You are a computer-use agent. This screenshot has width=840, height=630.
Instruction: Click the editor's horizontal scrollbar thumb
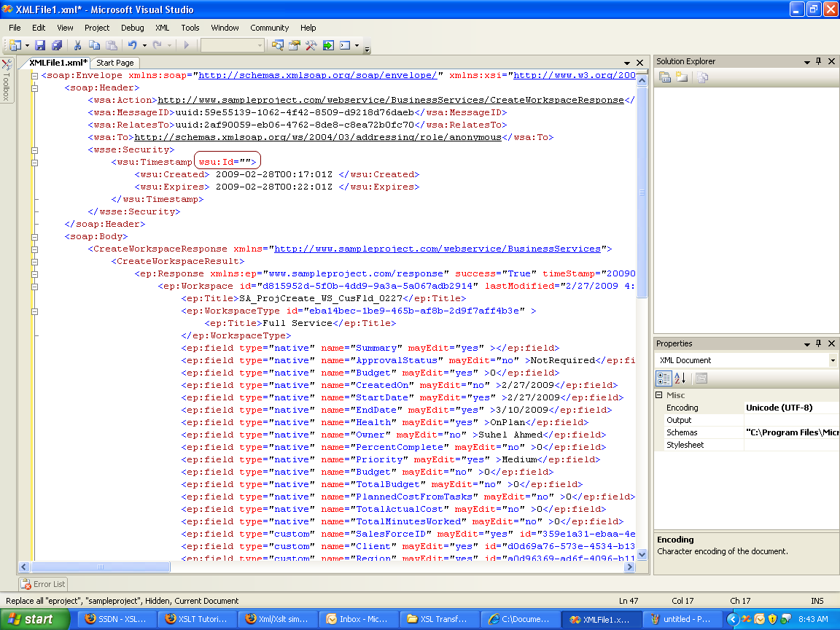click(x=100, y=567)
